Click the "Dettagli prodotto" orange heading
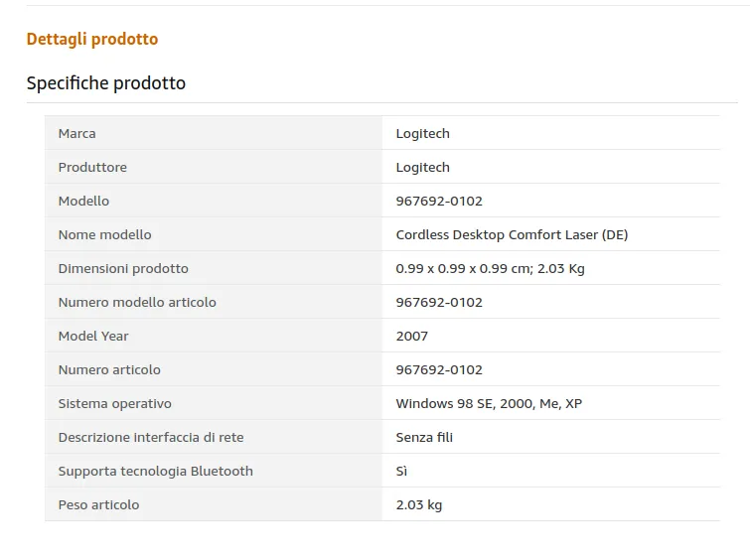Image resolution: width=750 pixels, height=560 pixels. pyautogui.click(x=92, y=40)
